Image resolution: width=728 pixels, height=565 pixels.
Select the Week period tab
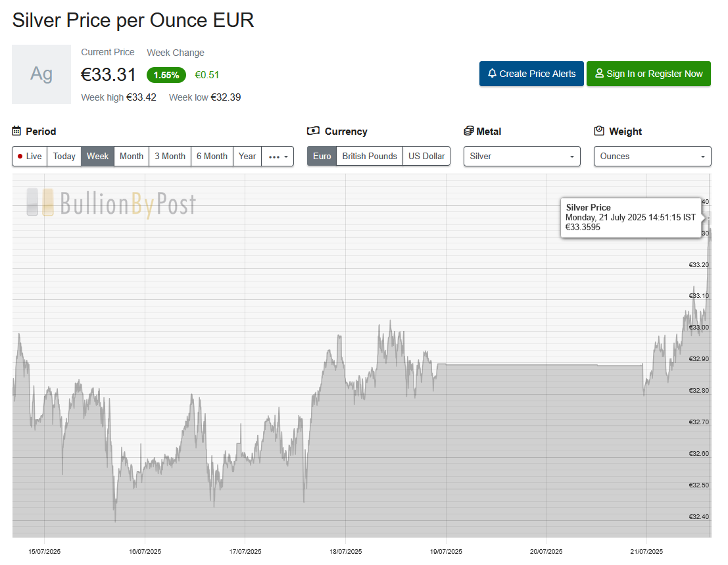coord(97,156)
